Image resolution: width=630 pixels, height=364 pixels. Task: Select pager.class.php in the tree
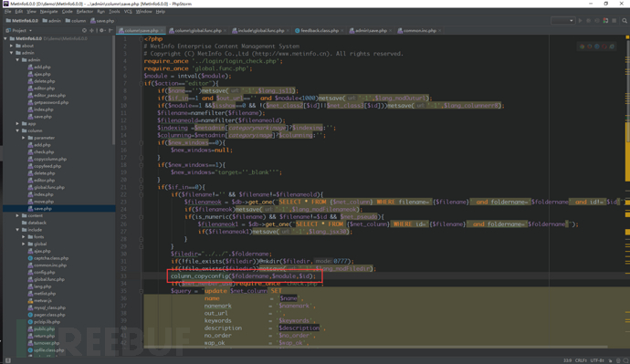[x=47, y=315]
